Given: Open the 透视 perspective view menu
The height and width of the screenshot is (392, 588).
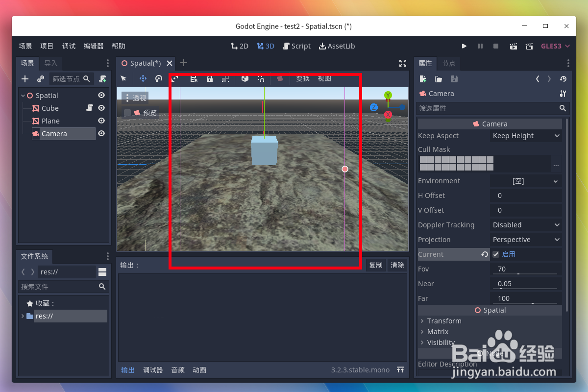Looking at the screenshot, I should coord(135,98).
